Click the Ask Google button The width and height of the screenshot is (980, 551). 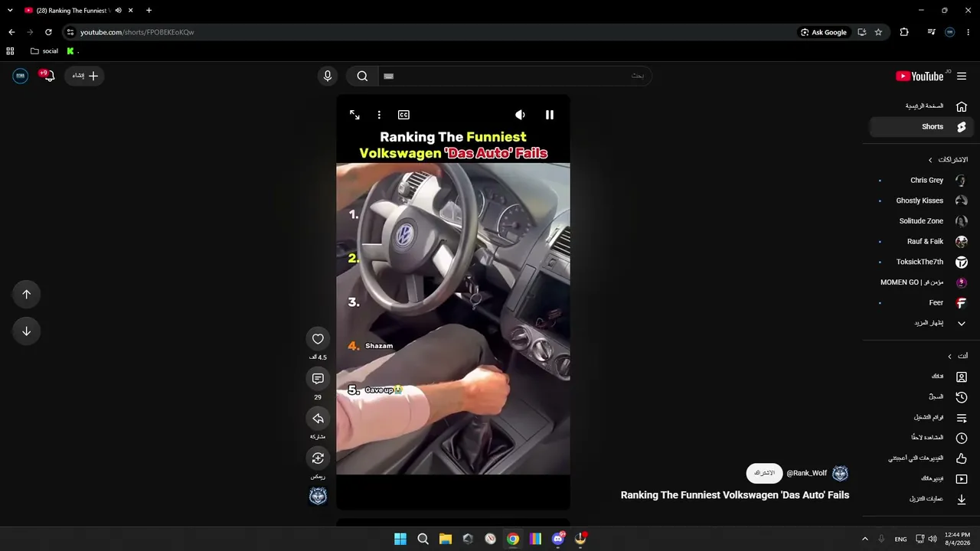(x=824, y=32)
